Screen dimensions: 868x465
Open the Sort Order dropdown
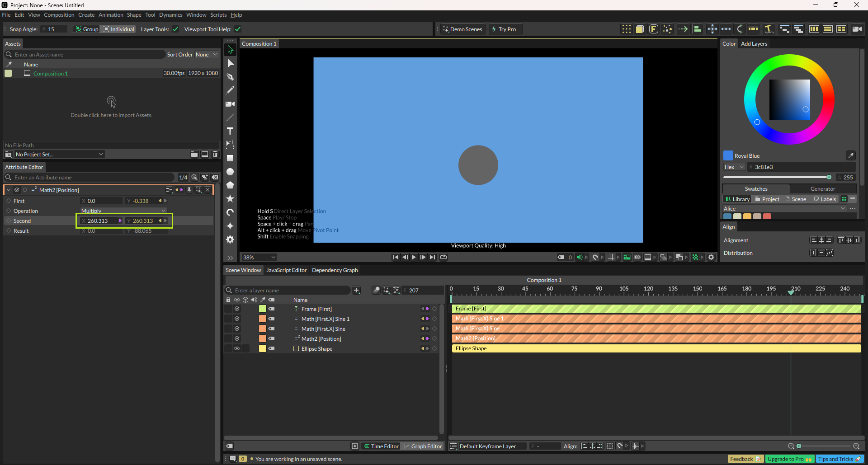coord(206,55)
